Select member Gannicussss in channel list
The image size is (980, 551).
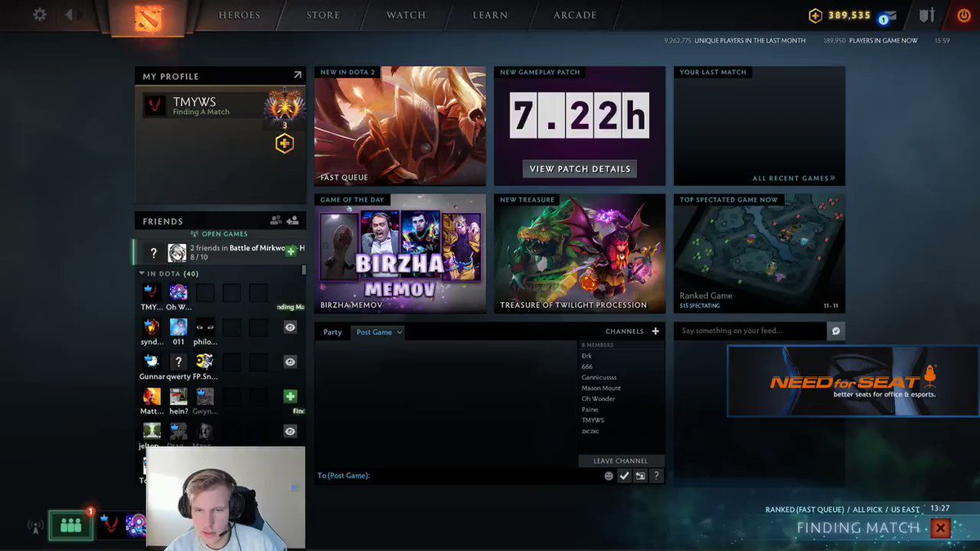pyautogui.click(x=599, y=377)
